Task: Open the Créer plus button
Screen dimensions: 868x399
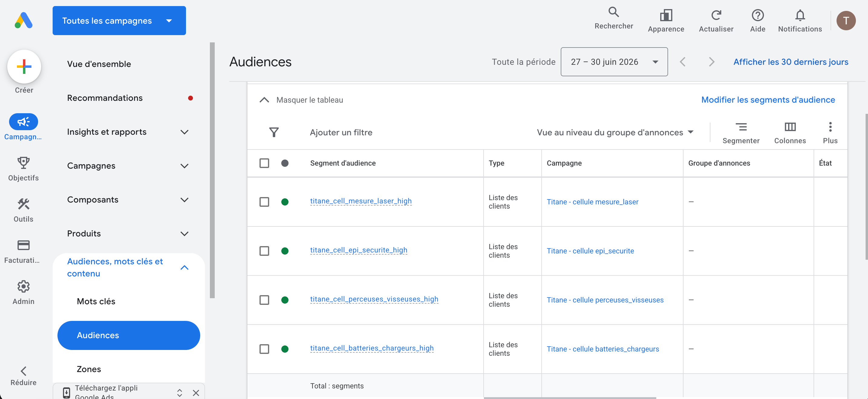Action: [24, 66]
